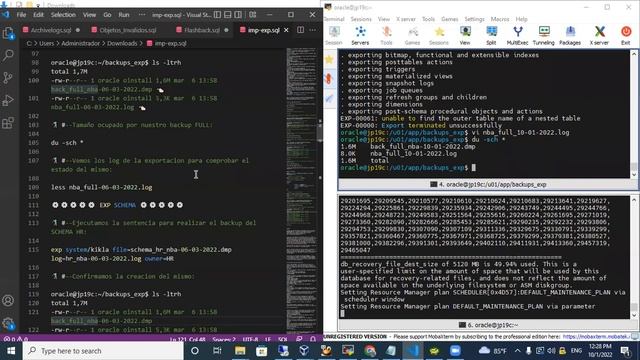
Task: Select terminal tab 6 oracle@jp19c
Action: [488, 325]
